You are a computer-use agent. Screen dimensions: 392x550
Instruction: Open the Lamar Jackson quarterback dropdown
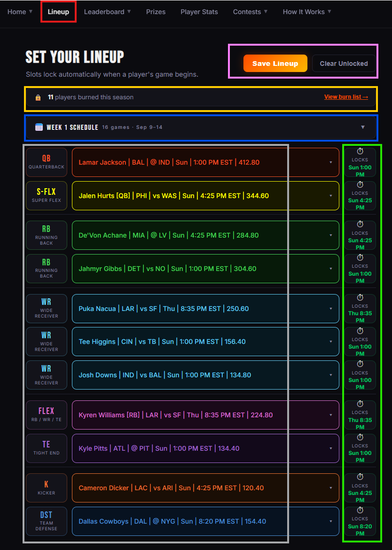coord(205,162)
